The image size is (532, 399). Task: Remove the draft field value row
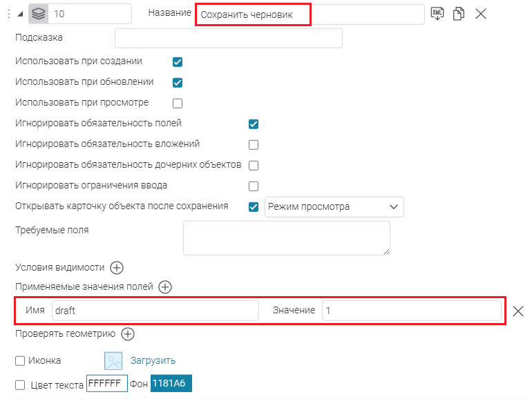pyautogui.click(x=519, y=311)
